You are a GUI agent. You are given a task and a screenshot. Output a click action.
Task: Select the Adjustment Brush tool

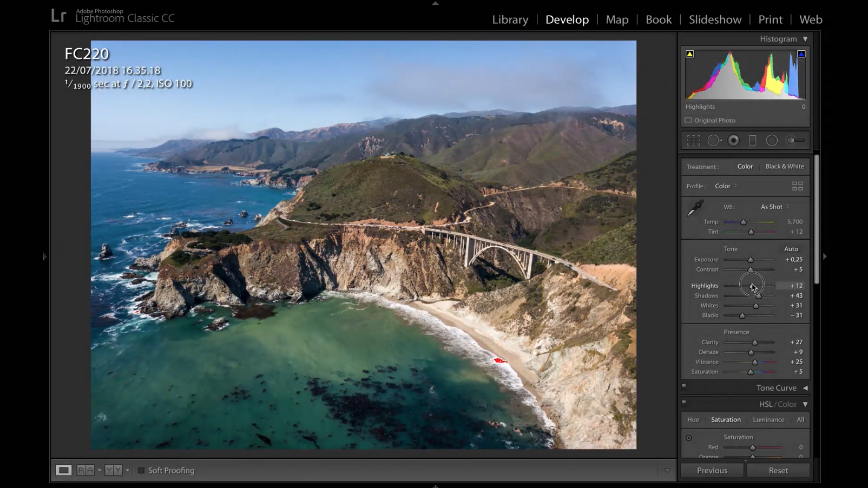795,141
